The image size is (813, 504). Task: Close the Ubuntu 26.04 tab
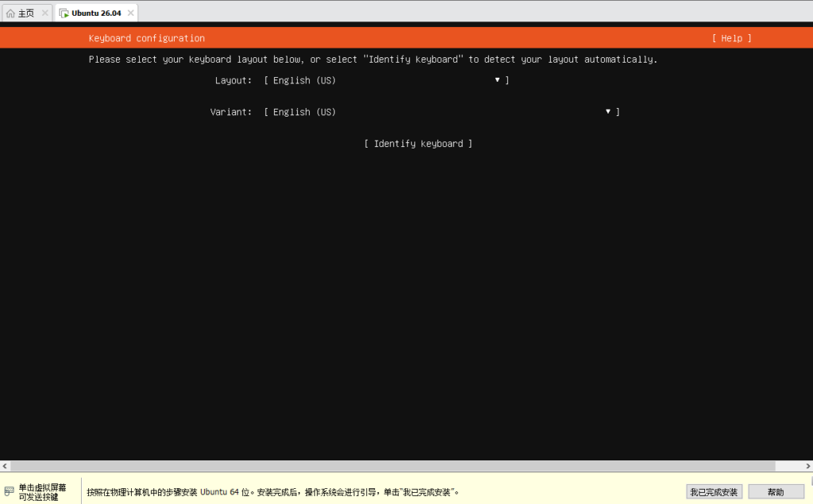[131, 13]
